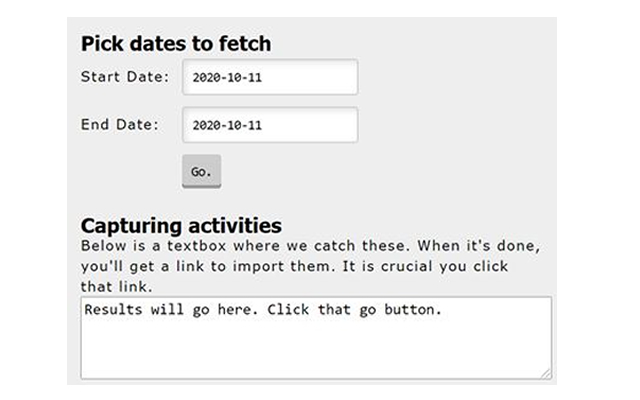The image size is (640, 400).
Task: Place cursor on month in Start Date
Action: 235,78
